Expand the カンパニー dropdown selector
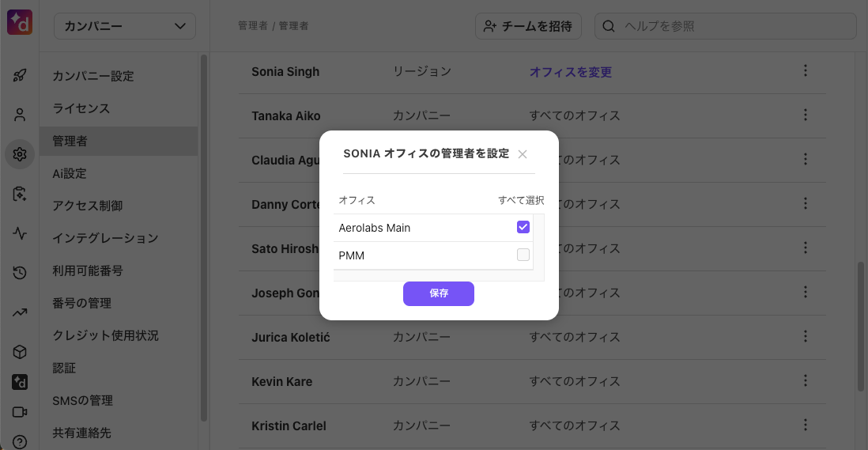 click(x=125, y=26)
